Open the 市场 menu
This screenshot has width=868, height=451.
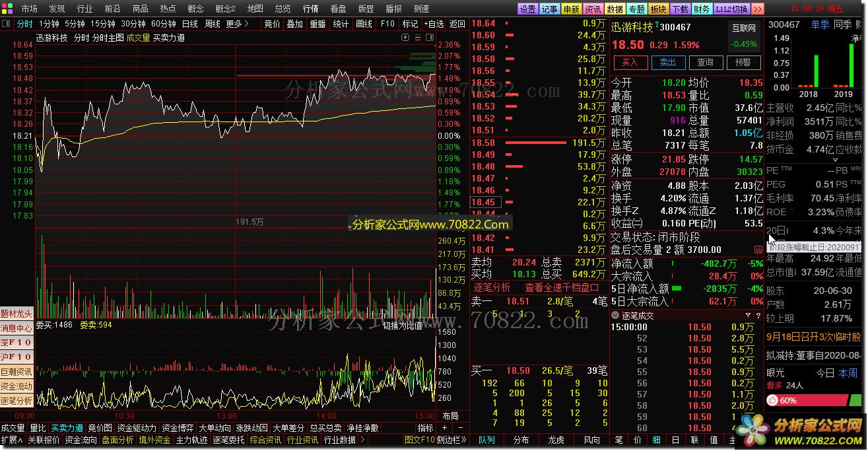[x=29, y=9]
